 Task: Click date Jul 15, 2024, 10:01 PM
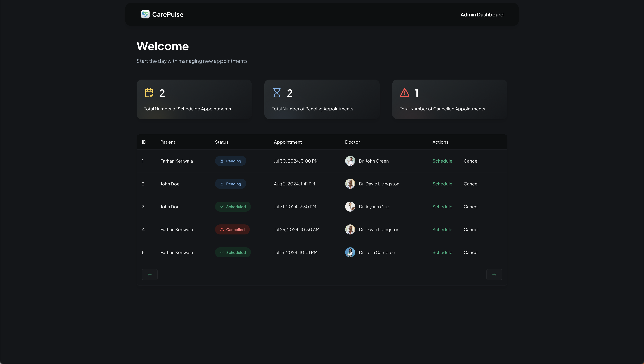tap(296, 252)
